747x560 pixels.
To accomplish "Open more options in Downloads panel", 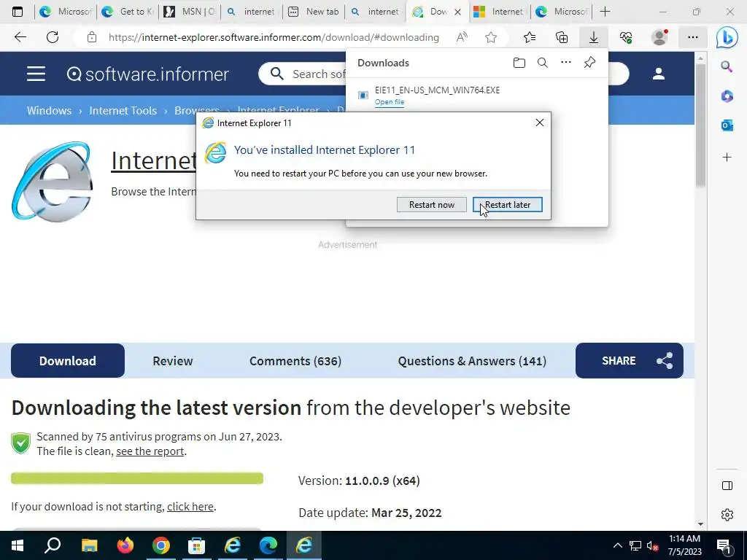I will point(566,63).
